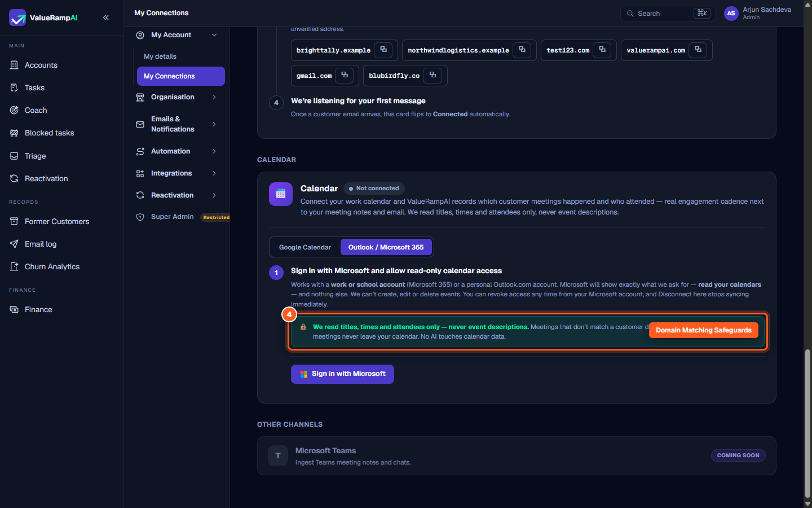Viewport: 812px width, 508px height.
Task: Copy the test123.com domain
Action: pos(602,50)
